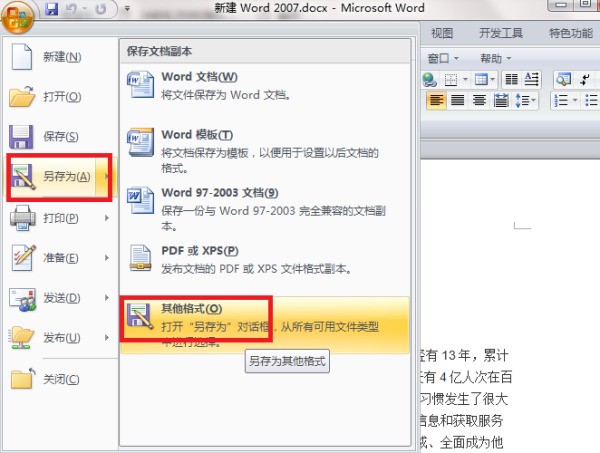Toggle center paragraph alignment
The height and width of the screenshot is (453, 600).
tap(479, 101)
